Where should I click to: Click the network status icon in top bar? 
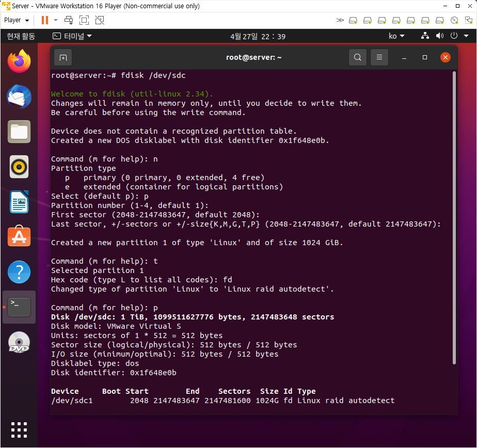(x=425, y=36)
